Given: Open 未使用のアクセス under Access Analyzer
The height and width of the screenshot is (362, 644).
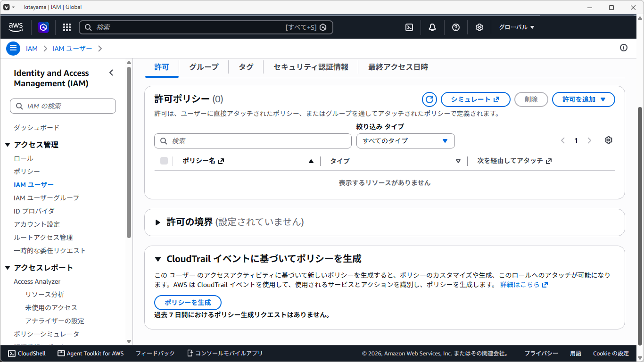Looking at the screenshot, I should [51, 308].
